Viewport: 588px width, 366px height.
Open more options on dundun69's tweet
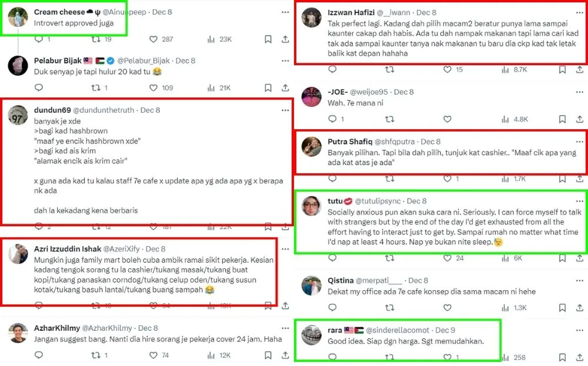[285, 110]
